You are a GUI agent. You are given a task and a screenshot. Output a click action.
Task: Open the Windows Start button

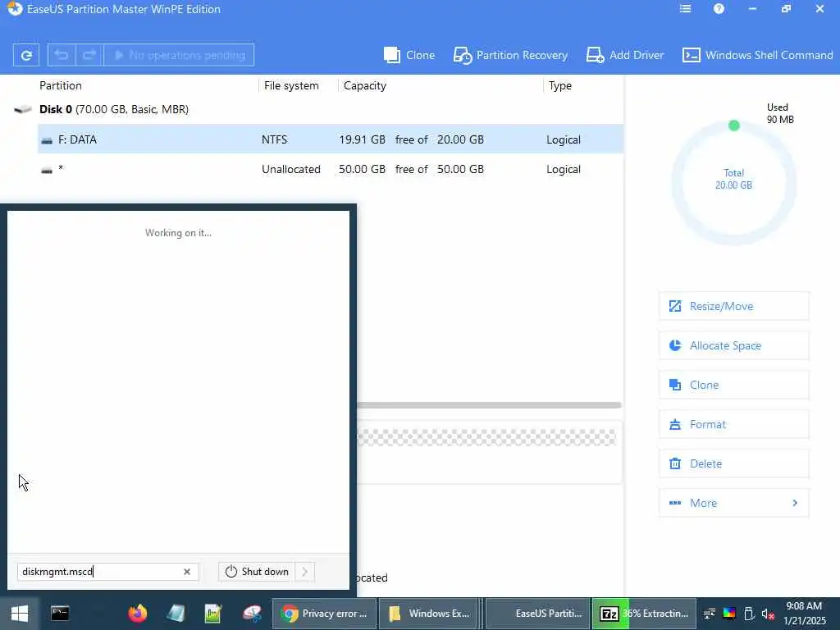20,614
